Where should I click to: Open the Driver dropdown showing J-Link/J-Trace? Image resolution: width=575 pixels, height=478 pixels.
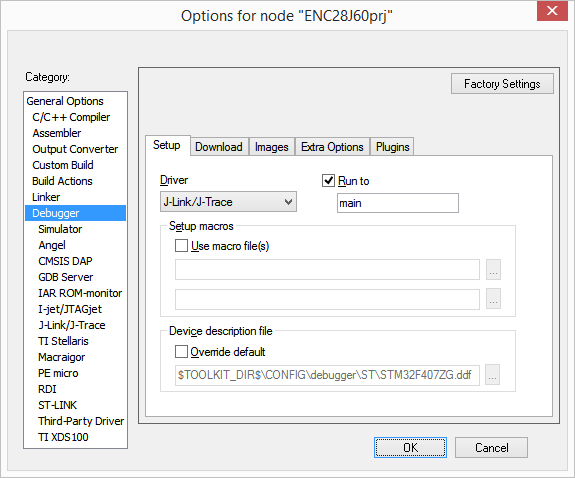pyautogui.click(x=228, y=202)
